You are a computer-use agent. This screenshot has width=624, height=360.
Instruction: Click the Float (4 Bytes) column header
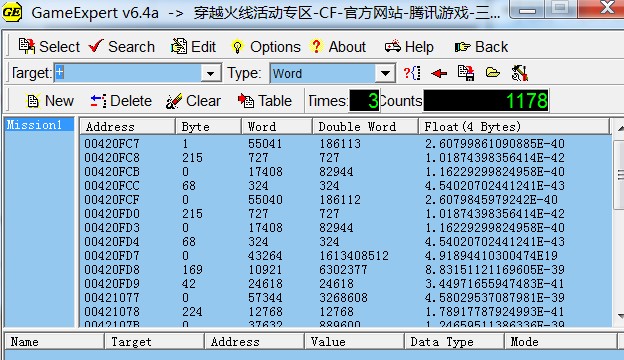(x=514, y=127)
